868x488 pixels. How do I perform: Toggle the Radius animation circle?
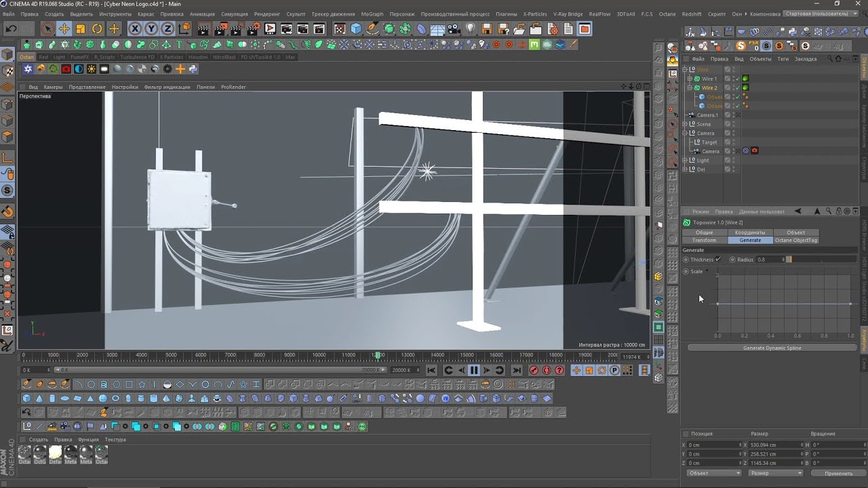pos(732,260)
